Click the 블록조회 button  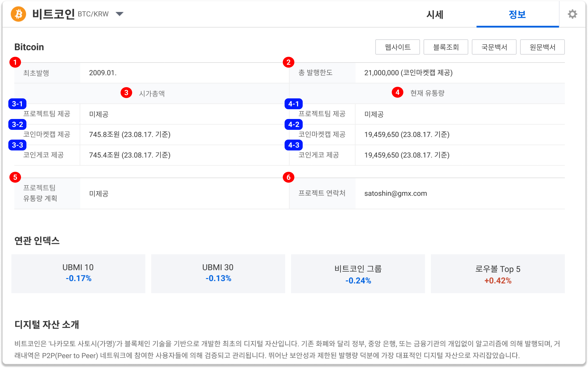(446, 47)
